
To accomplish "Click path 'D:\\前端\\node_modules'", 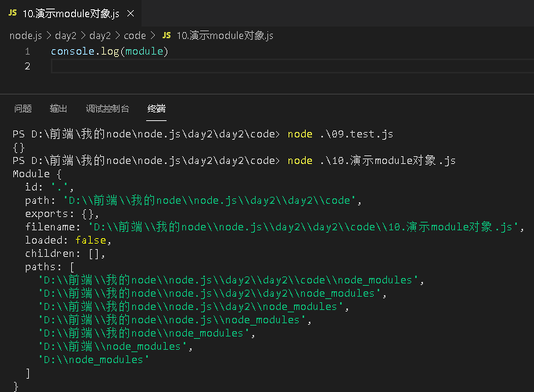I will 115,347.
